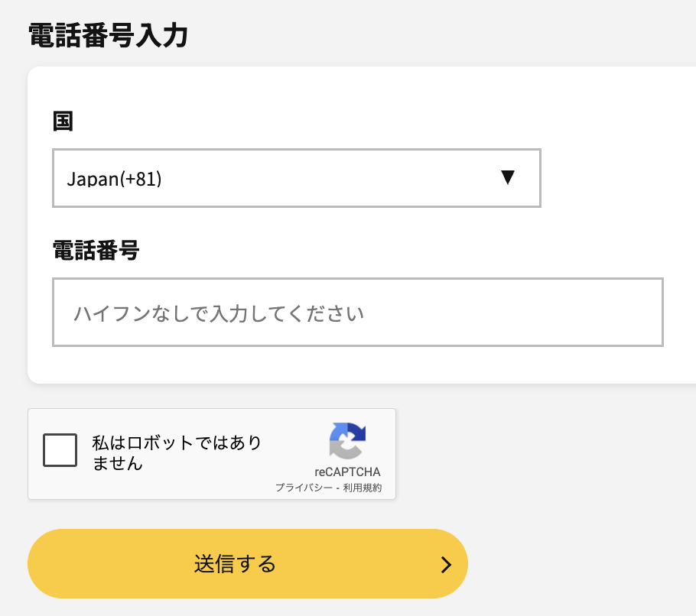696x616 pixels.
Task: Click the white phone number form card
Action: (x=362, y=225)
